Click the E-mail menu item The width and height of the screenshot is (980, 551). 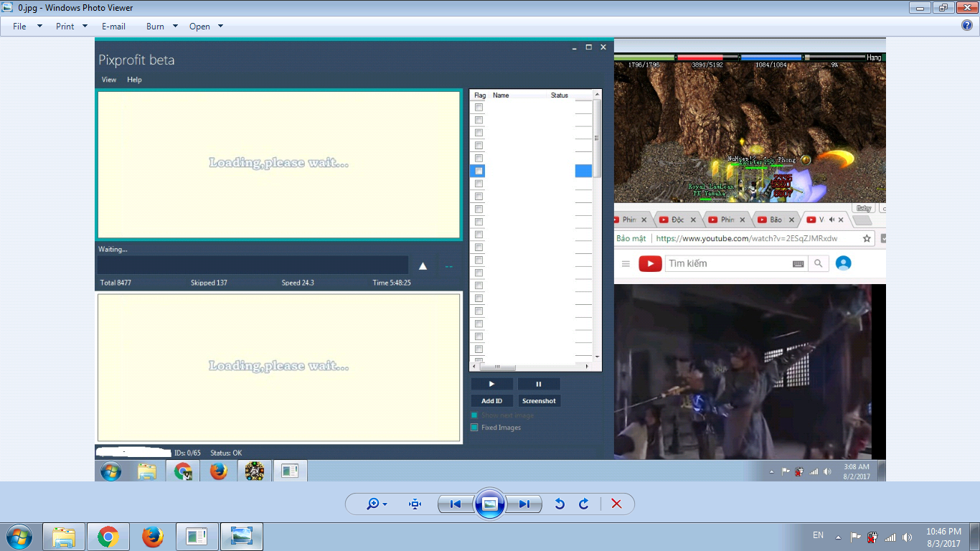113,27
